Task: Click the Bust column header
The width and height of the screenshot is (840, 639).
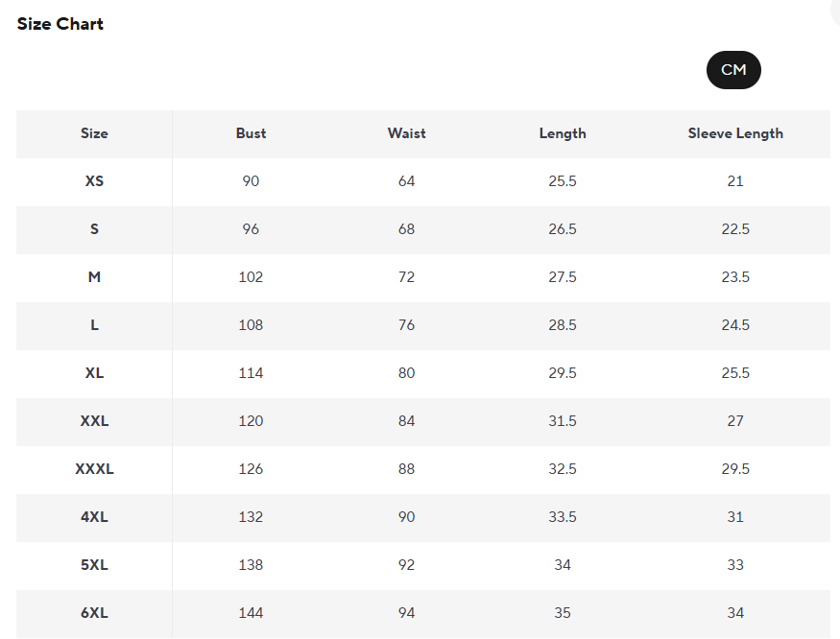Action: pos(251,133)
